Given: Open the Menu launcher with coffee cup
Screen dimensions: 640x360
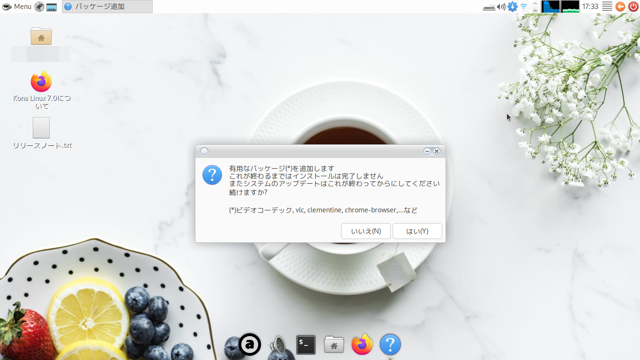Looking at the screenshot, I should [17, 7].
